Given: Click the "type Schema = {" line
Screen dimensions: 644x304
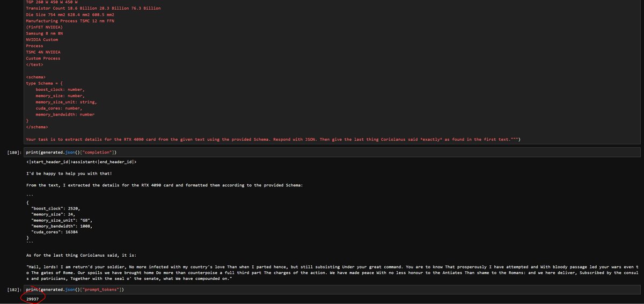Looking at the screenshot, I should tap(45, 83).
